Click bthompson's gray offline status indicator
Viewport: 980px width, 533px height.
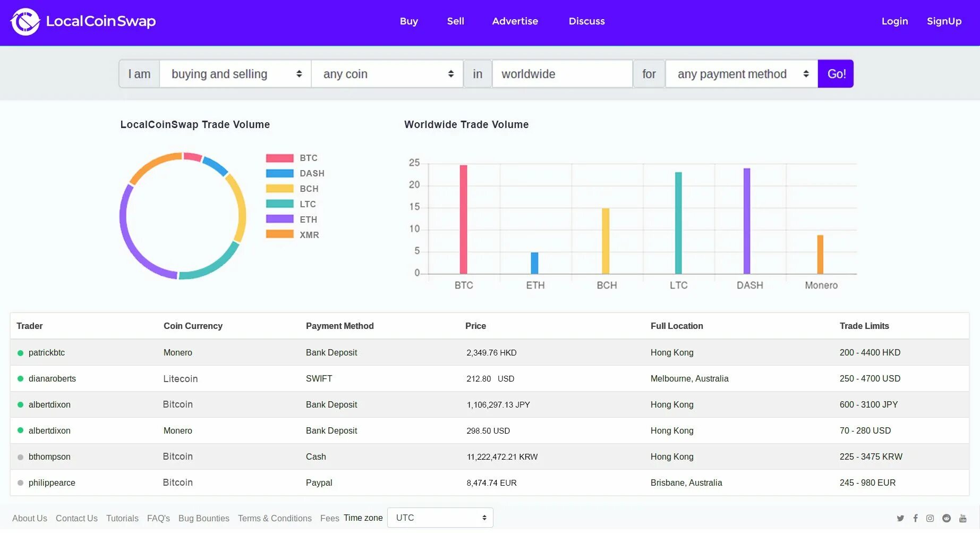point(20,456)
